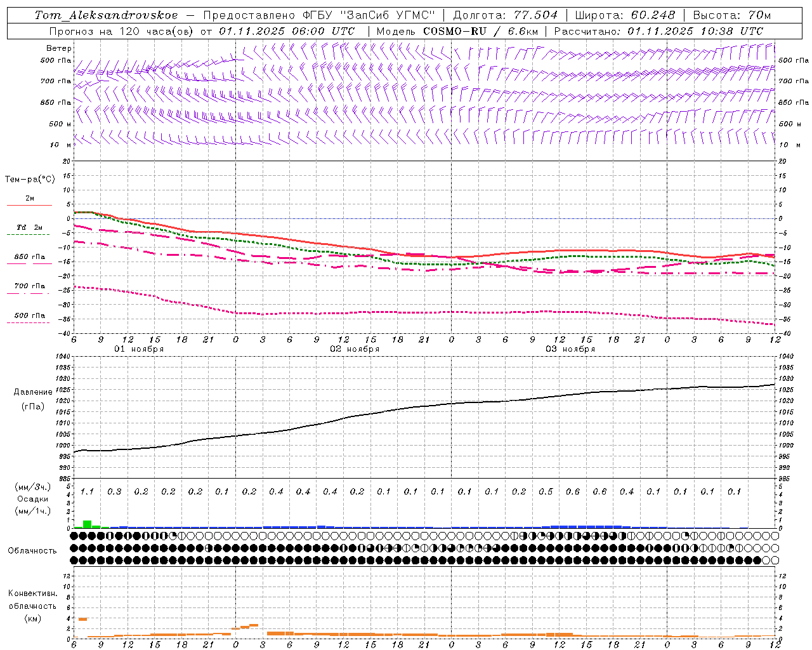Click the 'Высота: 70м' header entry

(x=731, y=15)
